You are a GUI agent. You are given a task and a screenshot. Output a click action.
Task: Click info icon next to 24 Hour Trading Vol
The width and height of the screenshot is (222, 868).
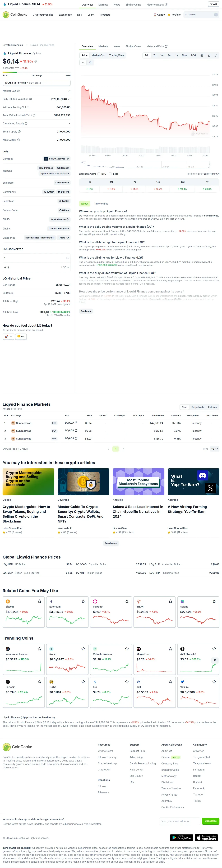click(x=28, y=107)
